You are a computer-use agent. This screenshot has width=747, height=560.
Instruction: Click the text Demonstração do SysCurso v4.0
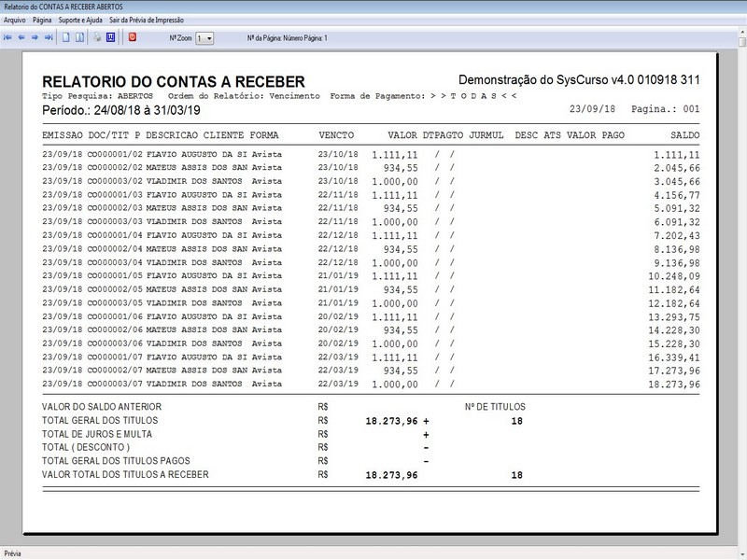pyautogui.click(x=546, y=79)
